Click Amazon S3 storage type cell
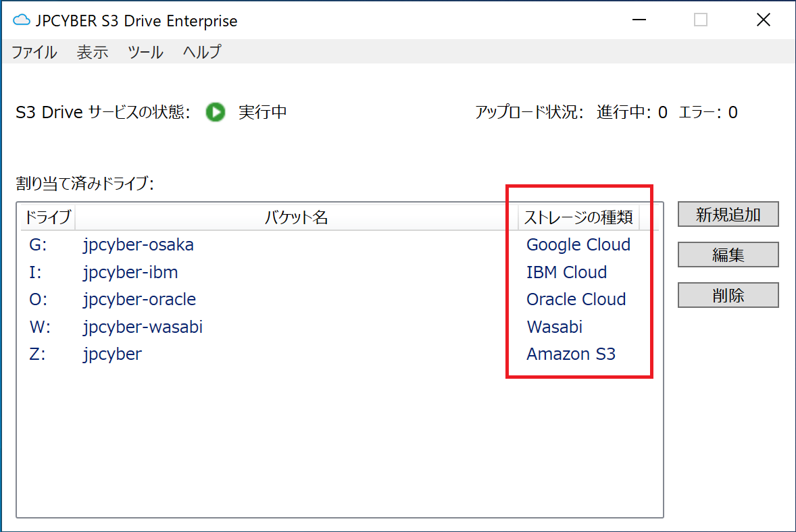796x532 pixels. tap(570, 354)
